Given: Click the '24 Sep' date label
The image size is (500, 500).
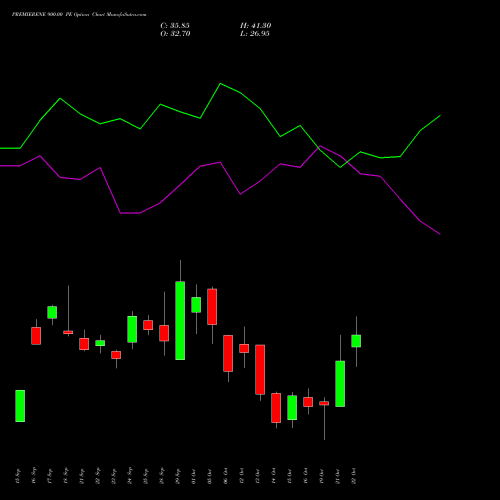Looking at the screenshot, I should (130, 476).
